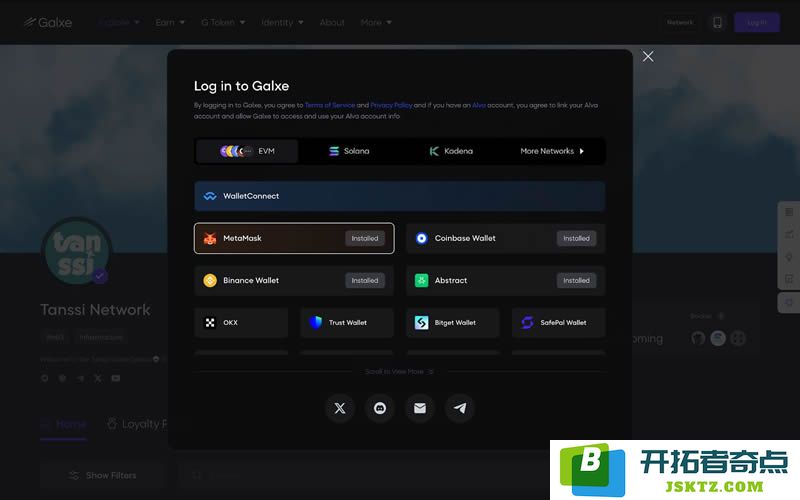Open the Identity dropdown menu
This screenshot has height=500, width=800.
tap(282, 22)
